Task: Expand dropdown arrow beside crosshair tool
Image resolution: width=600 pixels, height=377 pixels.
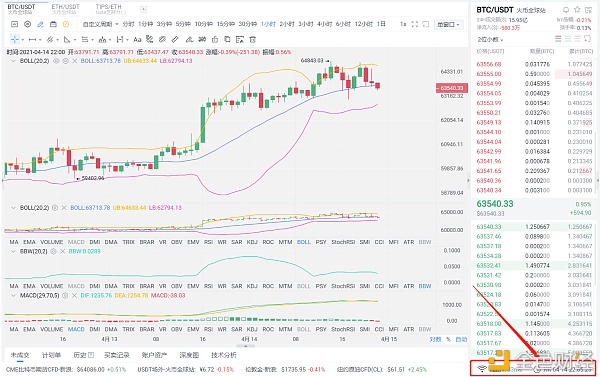Action: (x=22, y=40)
